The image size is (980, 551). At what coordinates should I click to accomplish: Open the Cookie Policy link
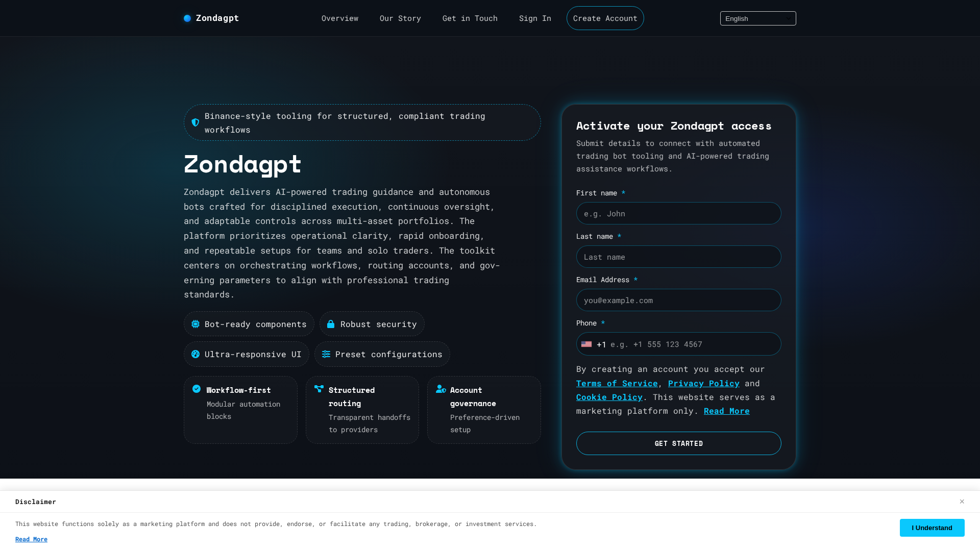pos(609,397)
